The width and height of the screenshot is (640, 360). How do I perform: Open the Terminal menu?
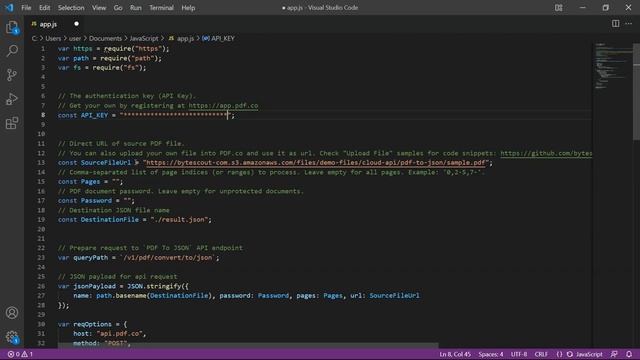tap(161, 8)
